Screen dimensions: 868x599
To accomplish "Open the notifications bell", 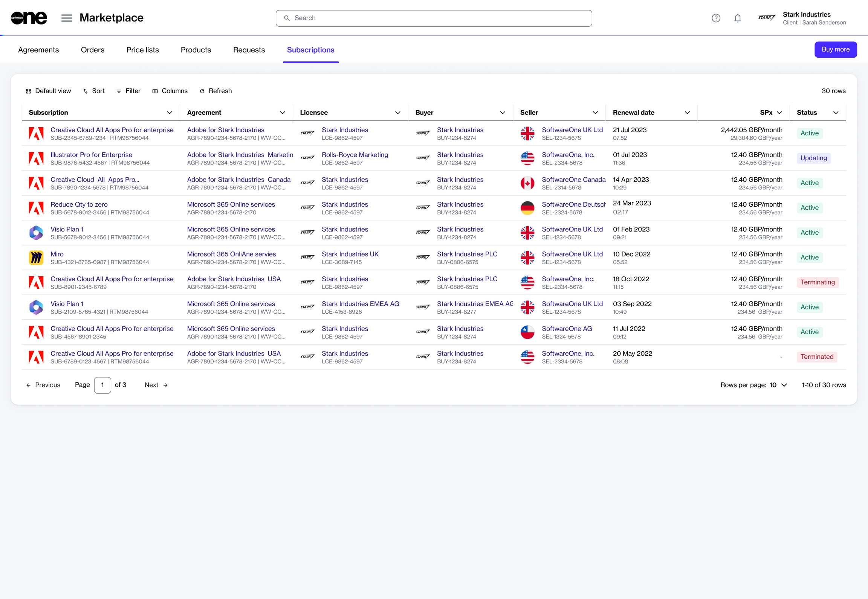I will 738,18.
